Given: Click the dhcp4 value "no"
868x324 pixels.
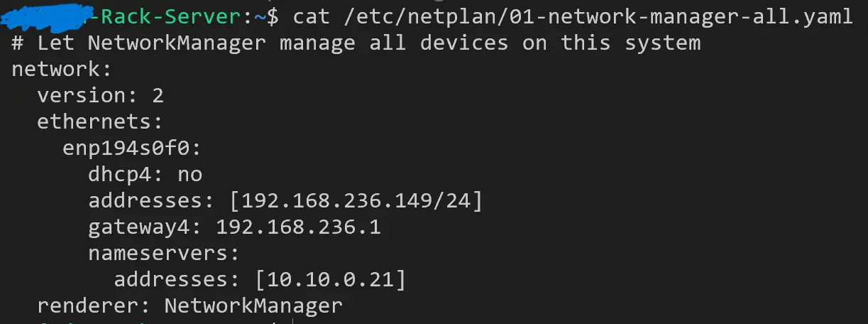Looking at the screenshot, I should coord(189,174).
